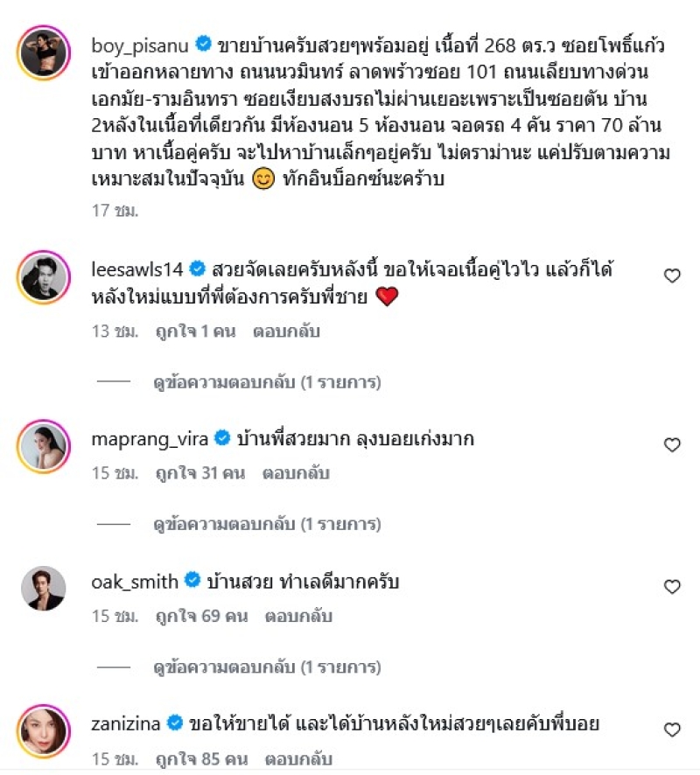Go to the zanizina username link

126,723
